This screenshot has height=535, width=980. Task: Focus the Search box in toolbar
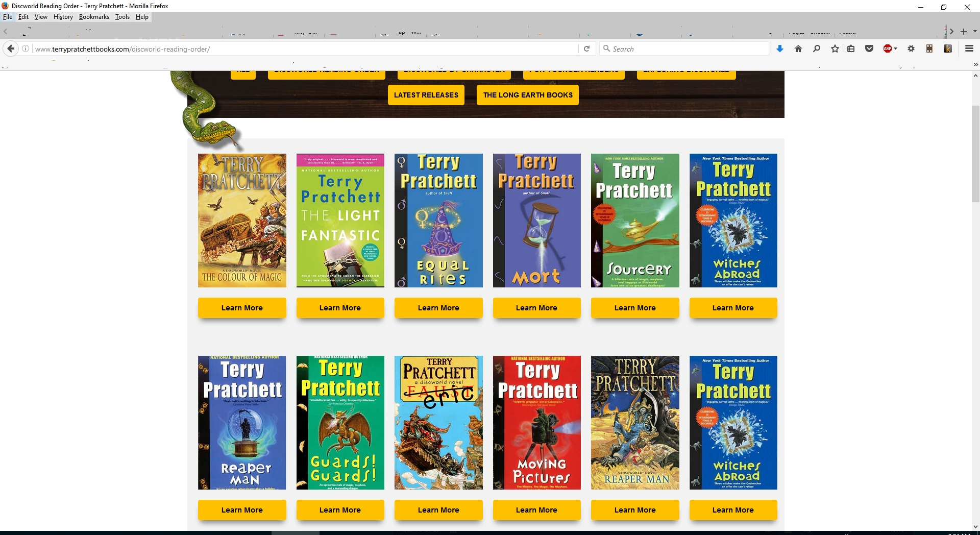684,48
